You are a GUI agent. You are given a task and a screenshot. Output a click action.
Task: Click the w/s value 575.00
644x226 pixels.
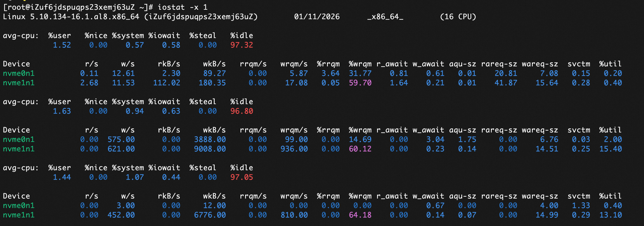coord(121,140)
